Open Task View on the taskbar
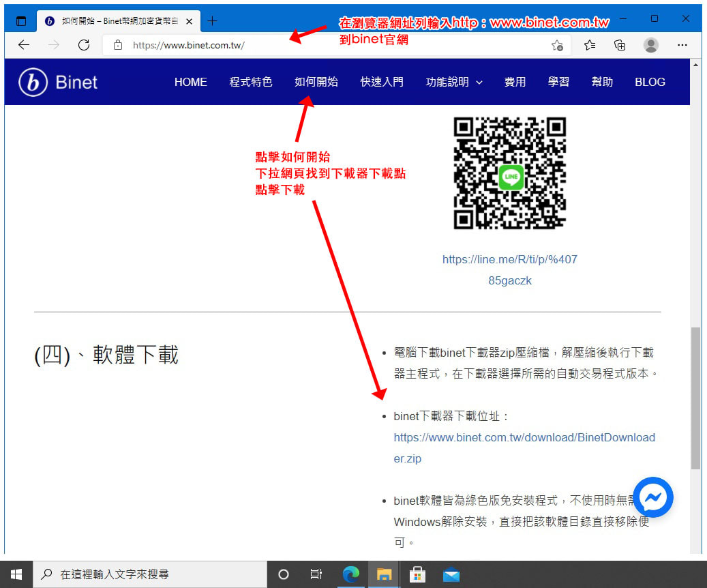707x588 pixels. [316, 574]
